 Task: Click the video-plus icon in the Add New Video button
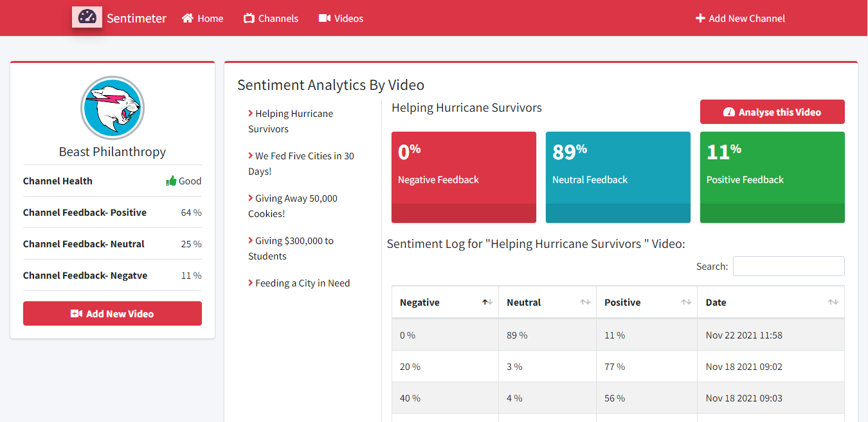coord(77,314)
